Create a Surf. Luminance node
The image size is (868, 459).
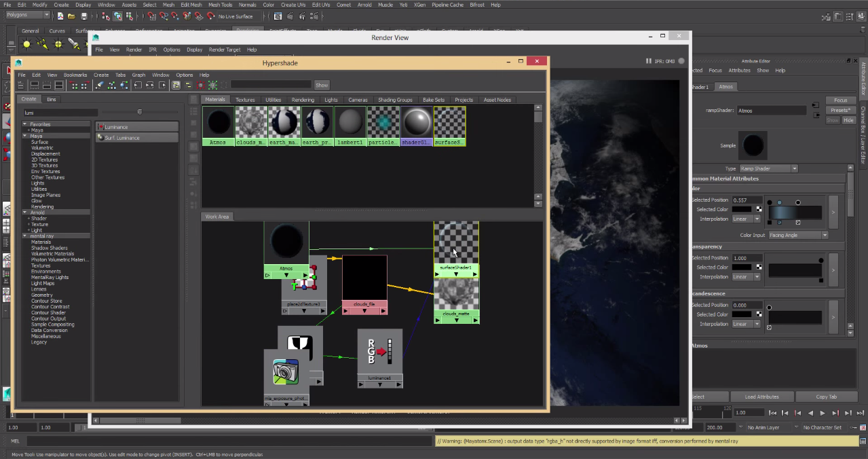point(137,138)
